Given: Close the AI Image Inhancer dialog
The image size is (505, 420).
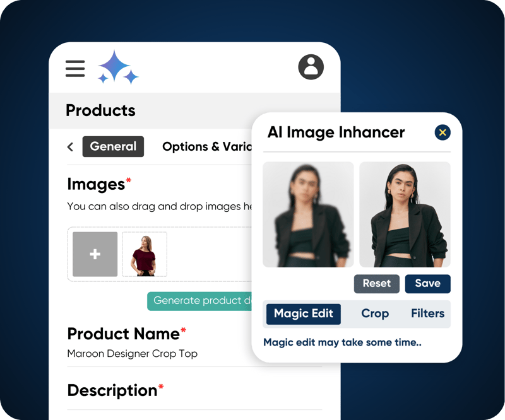Looking at the screenshot, I should click(443, 132).
